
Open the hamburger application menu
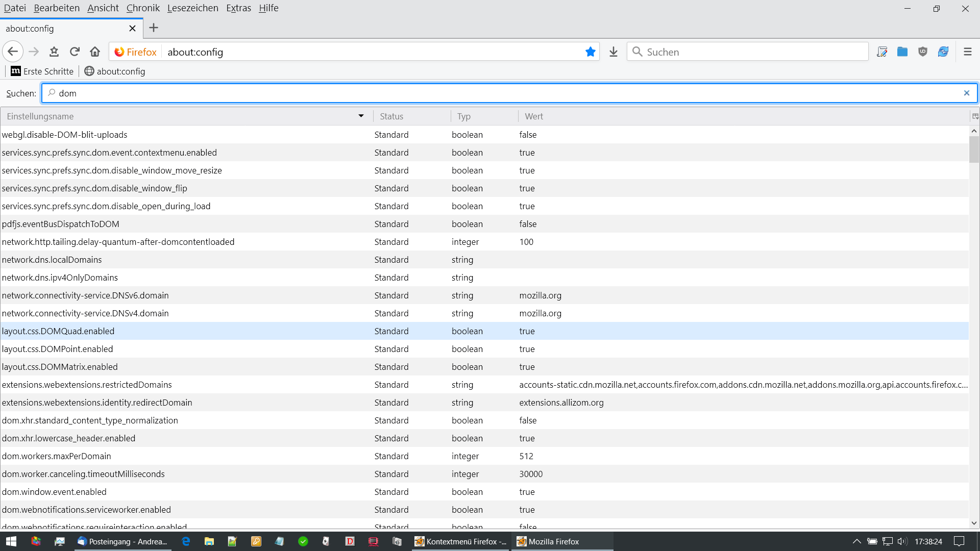tap(967, 52)
